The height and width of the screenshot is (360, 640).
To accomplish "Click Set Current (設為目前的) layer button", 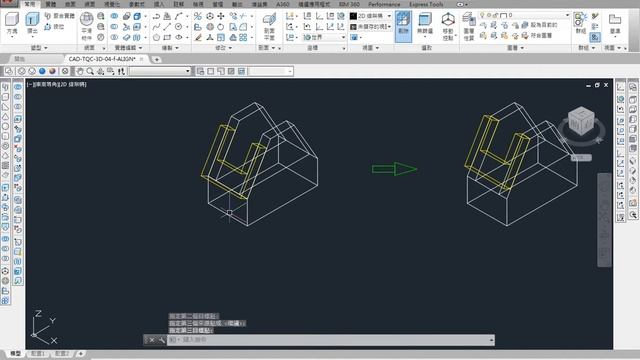I will click(x=539, y=25).
